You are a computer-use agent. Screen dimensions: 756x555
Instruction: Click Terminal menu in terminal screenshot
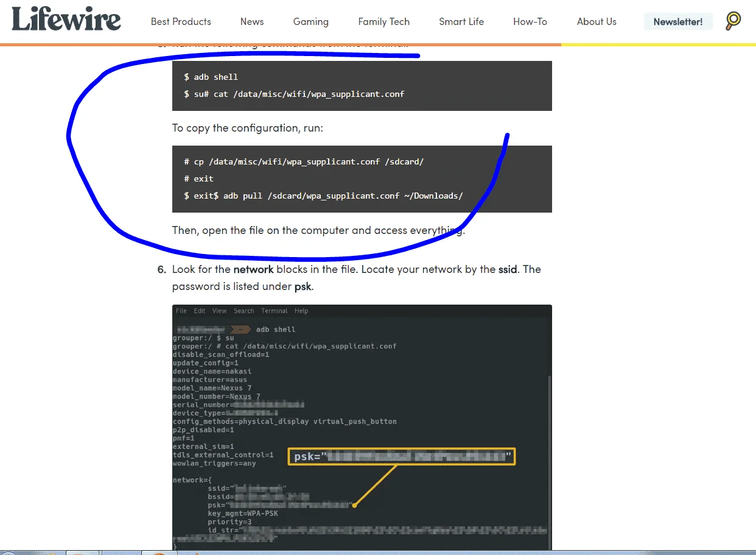(275, 311)
